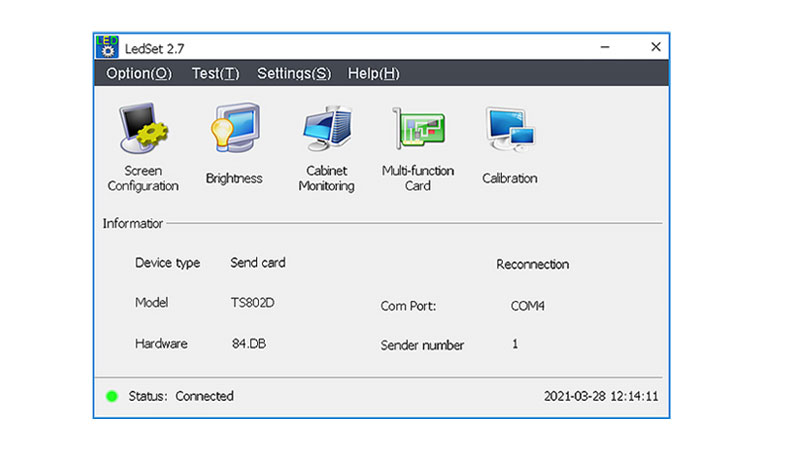800x450 pixels.
Task: Click the Hardware label
Action: [161, 343]
